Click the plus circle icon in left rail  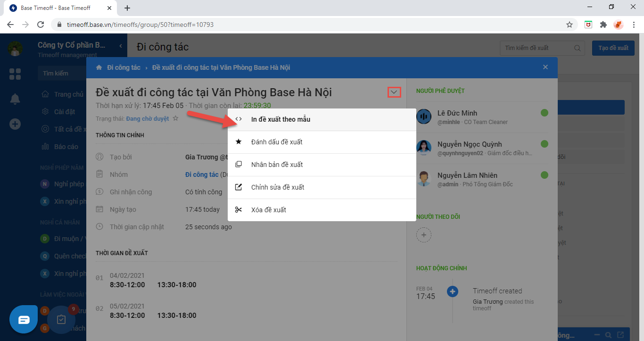[15, 124]
